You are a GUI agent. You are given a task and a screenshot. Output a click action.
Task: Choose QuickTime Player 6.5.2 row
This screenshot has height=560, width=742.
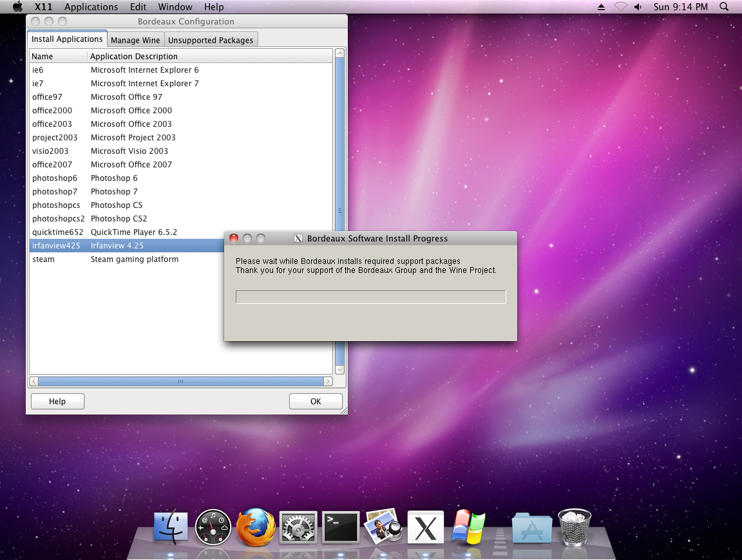point(181,232)
